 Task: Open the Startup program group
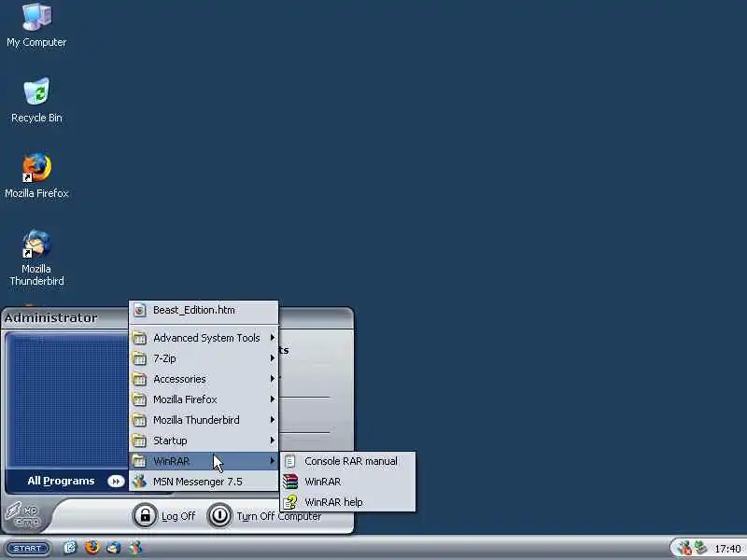(204, 441)
